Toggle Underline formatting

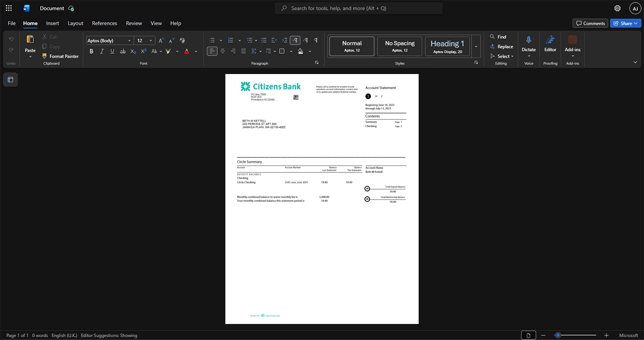(x=112, y=51)
